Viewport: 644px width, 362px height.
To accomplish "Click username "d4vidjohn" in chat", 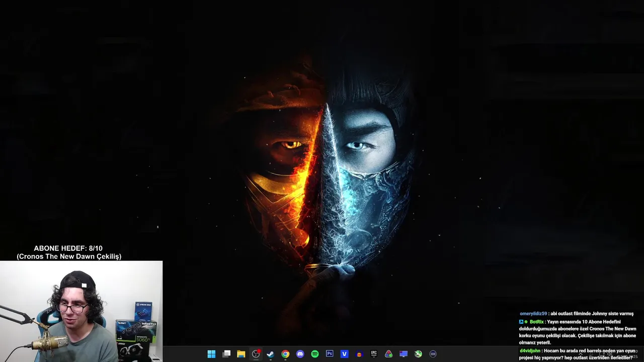I will tap(530, 350).
